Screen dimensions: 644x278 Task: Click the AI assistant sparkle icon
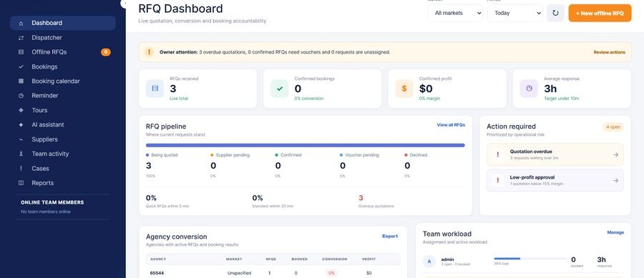pos(21,124)
